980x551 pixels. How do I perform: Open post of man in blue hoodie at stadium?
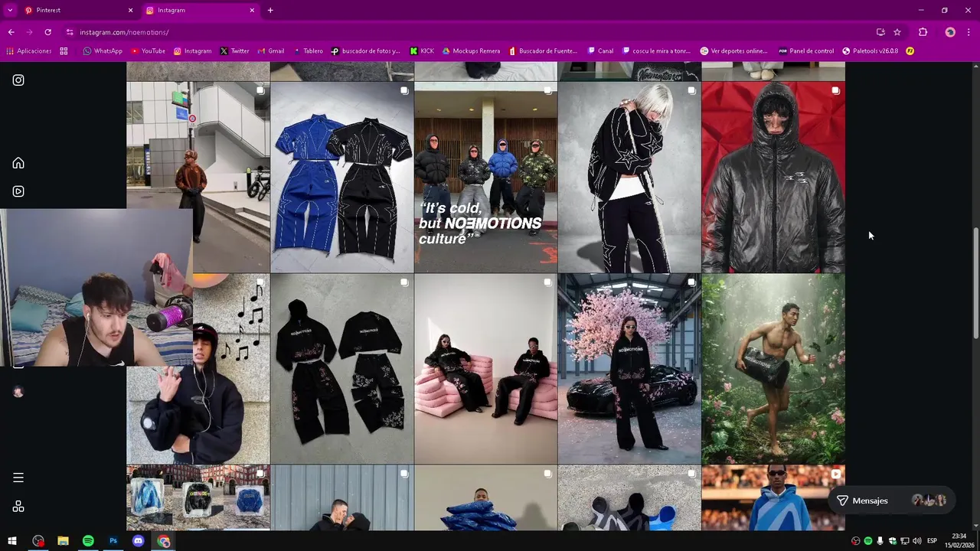point(773,497)
